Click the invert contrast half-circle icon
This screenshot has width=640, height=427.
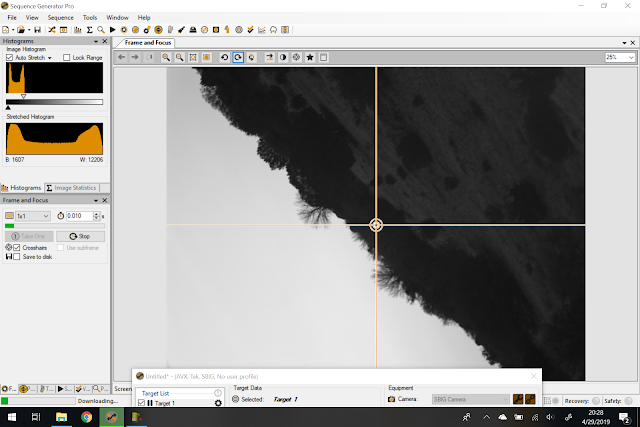pyautogui.click(x=283, y=58)
